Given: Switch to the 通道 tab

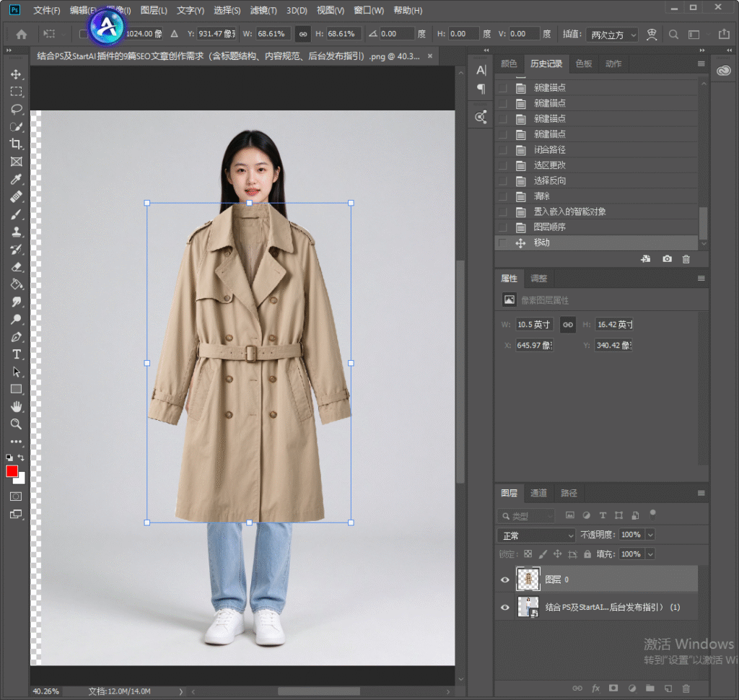Looking at the screenshot, I should [x=538, y=493].
